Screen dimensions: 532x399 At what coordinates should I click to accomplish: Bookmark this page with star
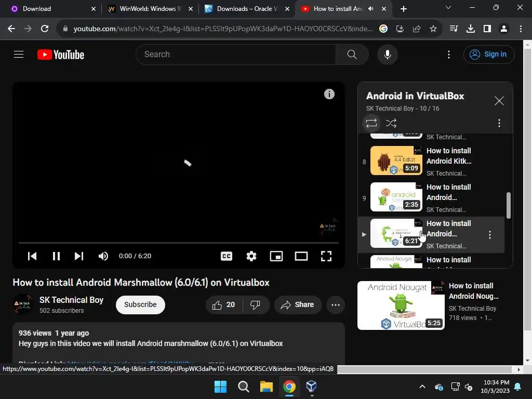click(433, 29)
